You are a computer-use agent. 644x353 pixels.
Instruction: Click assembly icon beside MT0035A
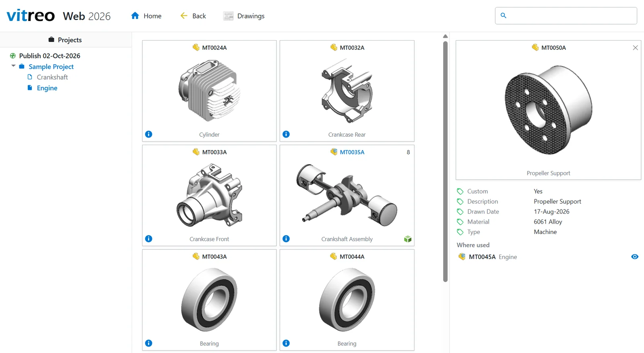334,152
